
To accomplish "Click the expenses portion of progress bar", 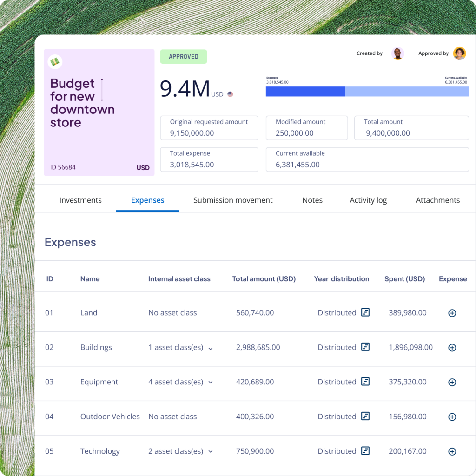I will pos(305,92).
